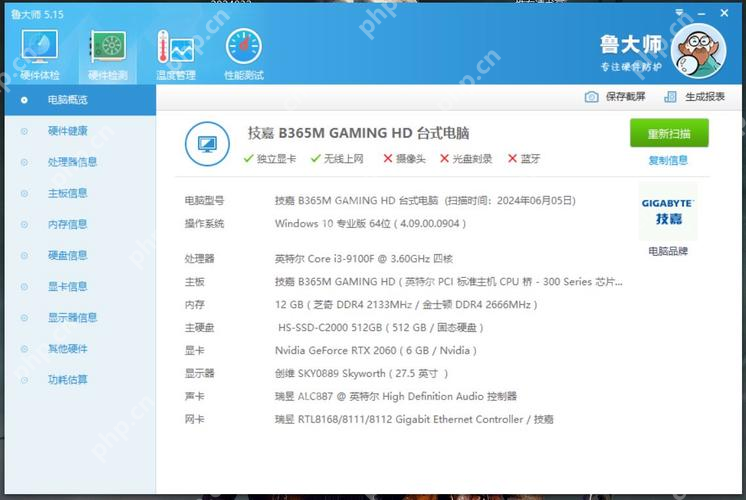Image resolution: width=746 pixels, height=500 pixels.
Task: Click the 摄像头 cross indicator
Action: tap(404, 159)
